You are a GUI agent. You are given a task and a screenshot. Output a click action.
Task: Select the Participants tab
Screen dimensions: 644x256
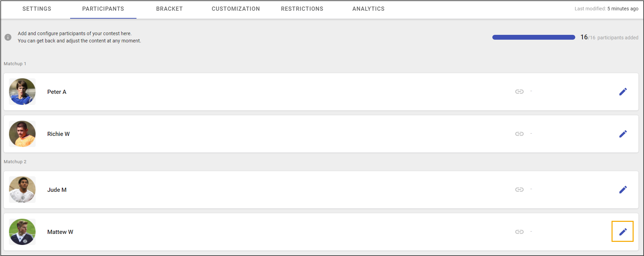pyautogui.click(x=103, y=9)
